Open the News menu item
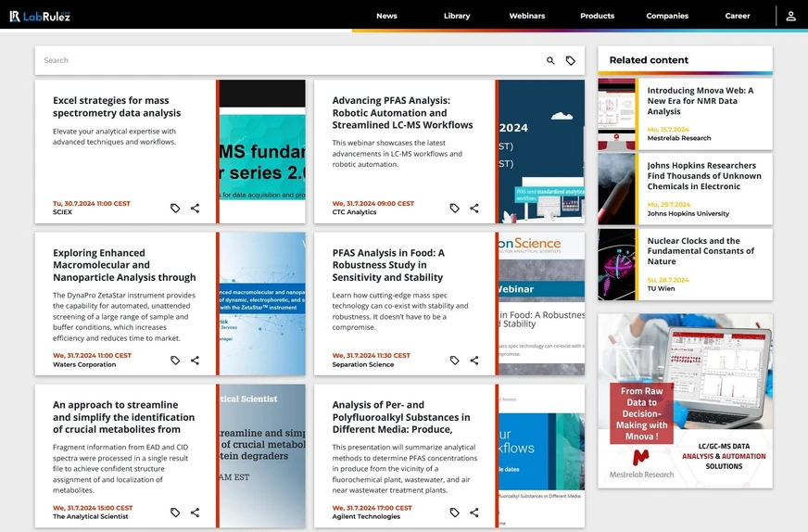This screenshot has height=532, width=808. pyautogui.click(x=386, y=16)
